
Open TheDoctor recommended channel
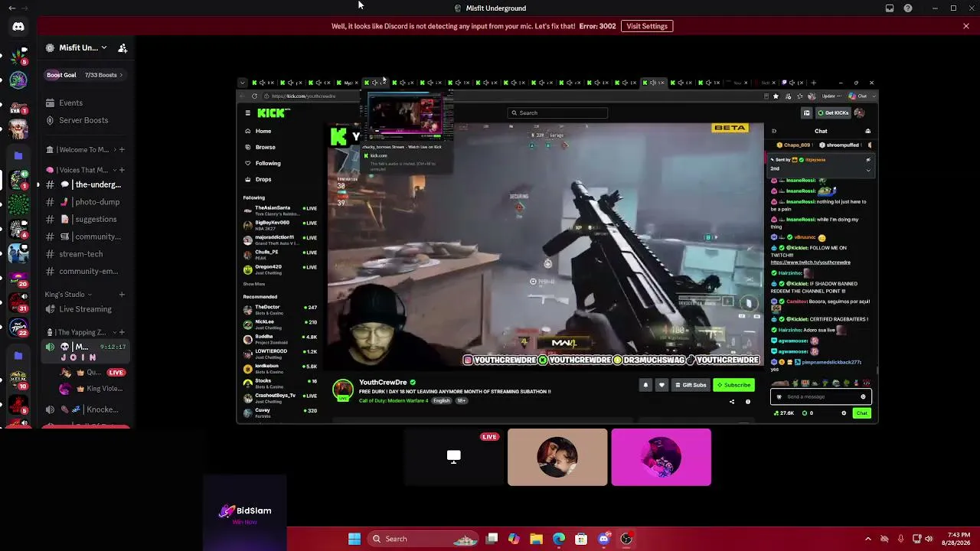pyautogui.click(x=280, y=309)
